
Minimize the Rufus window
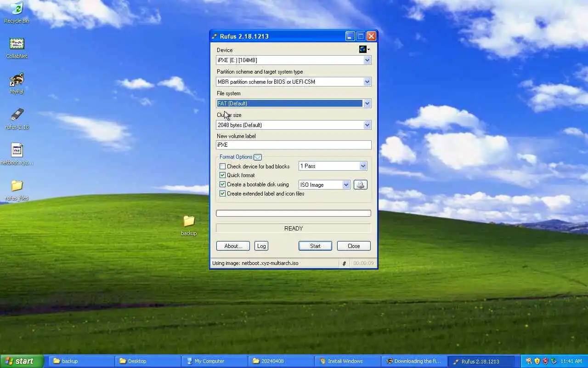pos(350,36)
